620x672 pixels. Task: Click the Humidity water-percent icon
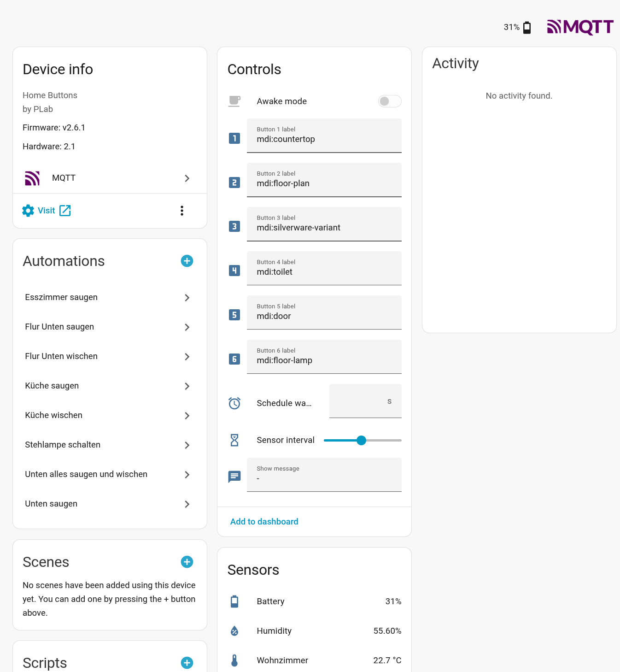234,631
